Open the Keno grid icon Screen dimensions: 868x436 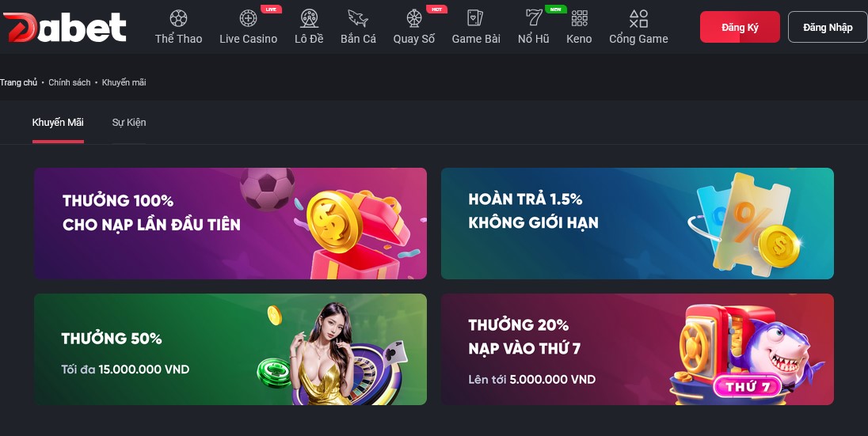point(579,18)
